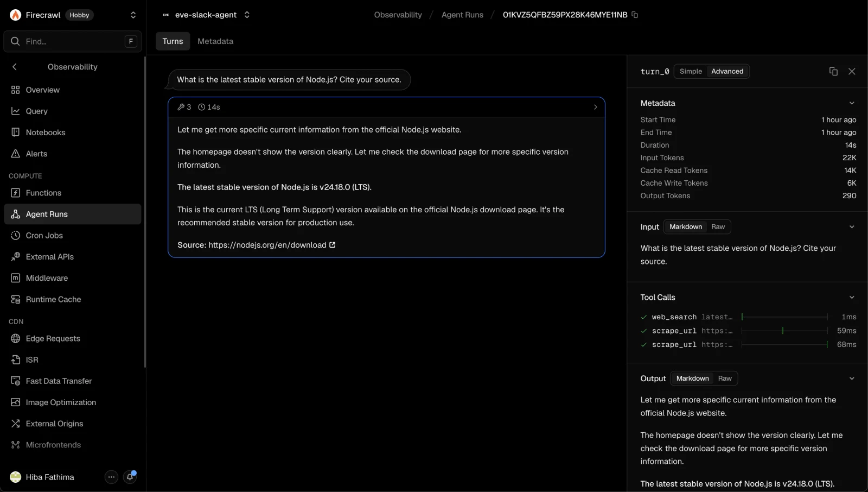Collapse the Tool Calls section
This screenshot has height=492, width=868.
pyautogui.click(x=852, y=298)
